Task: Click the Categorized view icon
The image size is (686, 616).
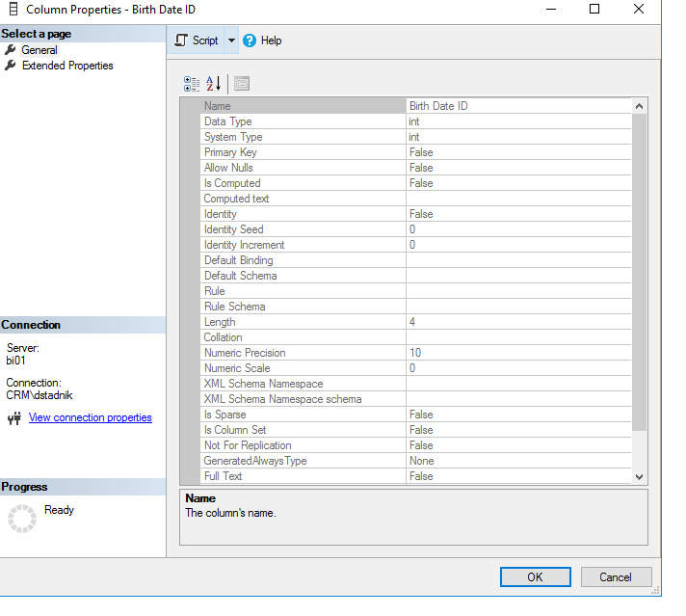Action: click(192, 84)
